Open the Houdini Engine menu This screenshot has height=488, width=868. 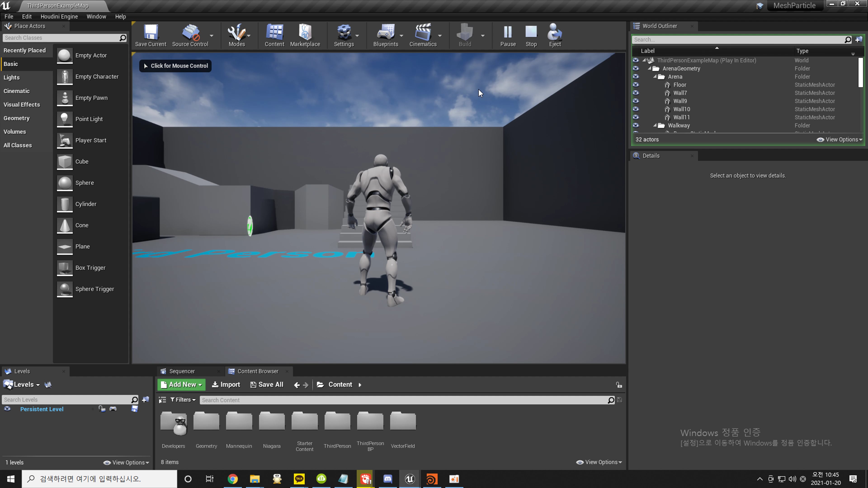59,16
